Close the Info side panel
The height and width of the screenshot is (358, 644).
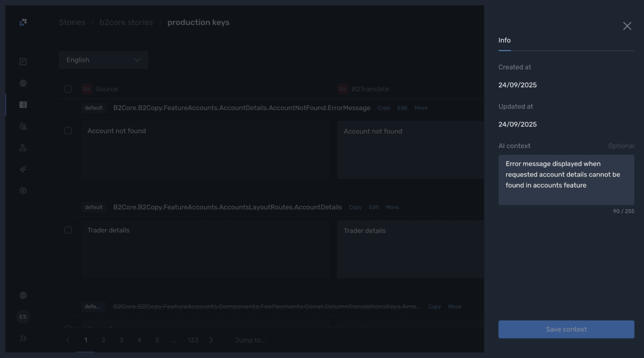tap(627, 26)
